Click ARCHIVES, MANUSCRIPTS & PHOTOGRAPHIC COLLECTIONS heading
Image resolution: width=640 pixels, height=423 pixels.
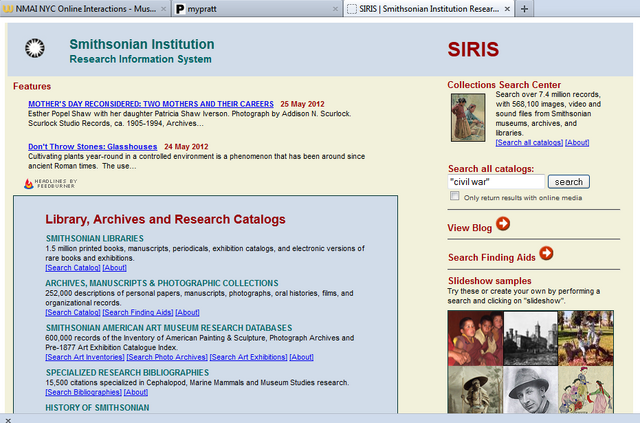click(x=162, y=283)
